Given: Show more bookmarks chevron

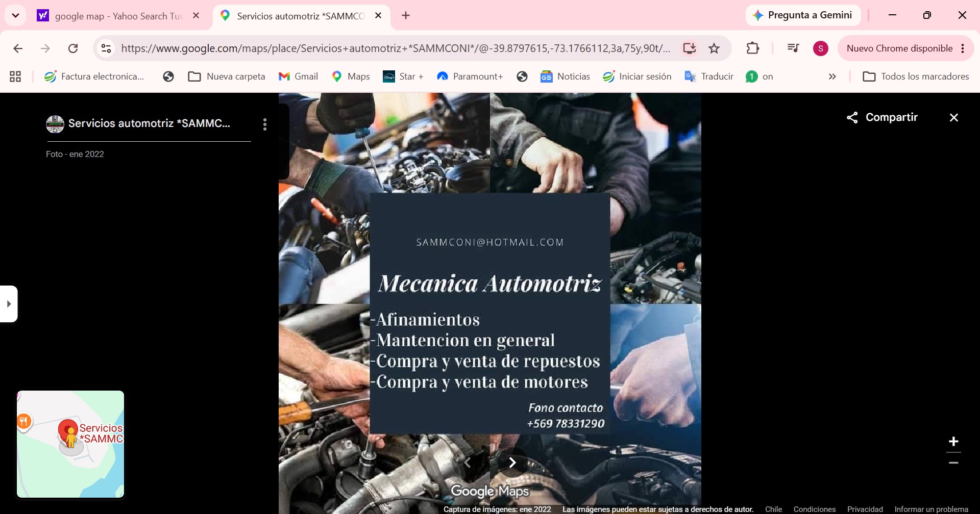Looking at the screenshot, I should [832, 76].
